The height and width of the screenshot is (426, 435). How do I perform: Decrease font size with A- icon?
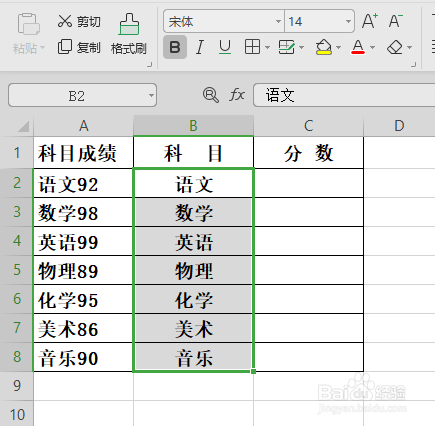396,21
